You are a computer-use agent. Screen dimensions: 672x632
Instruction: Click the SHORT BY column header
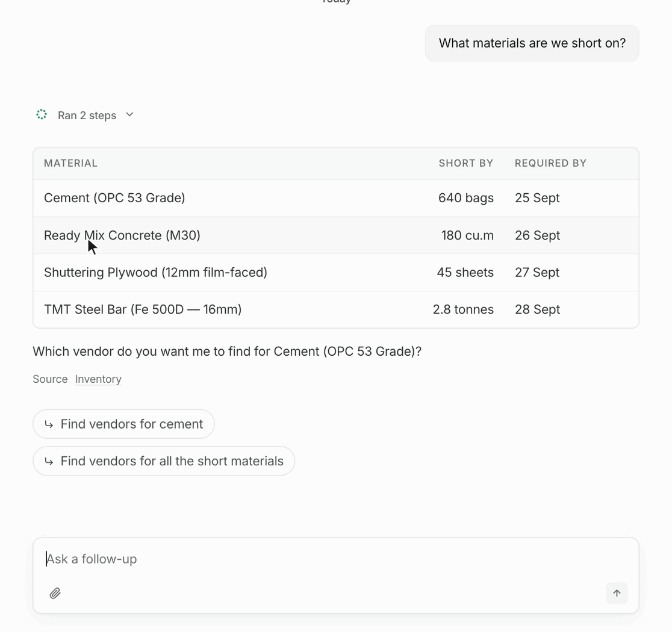466,163
